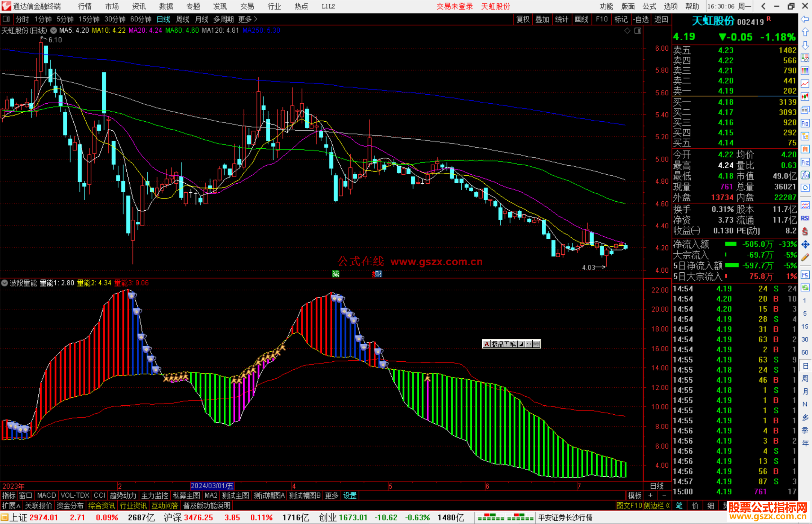Click the back arrow icon in right sidebar

click(x=805, y=19)
